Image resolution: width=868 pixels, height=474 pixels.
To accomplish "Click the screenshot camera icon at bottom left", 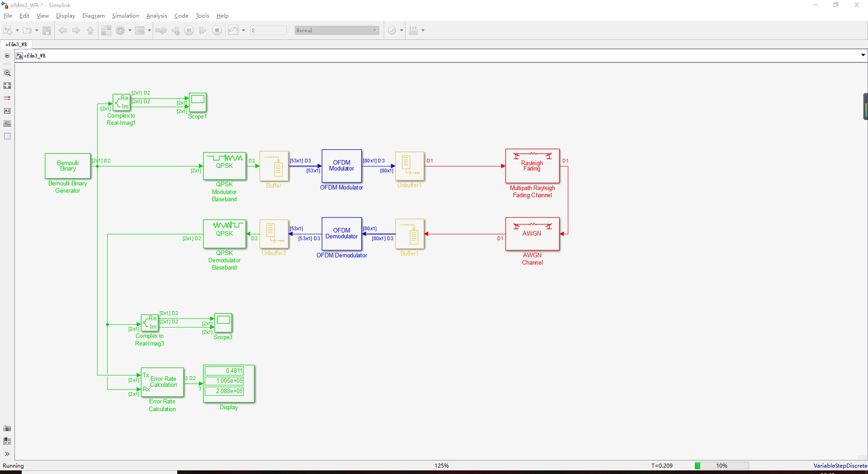I will (7, 428).
